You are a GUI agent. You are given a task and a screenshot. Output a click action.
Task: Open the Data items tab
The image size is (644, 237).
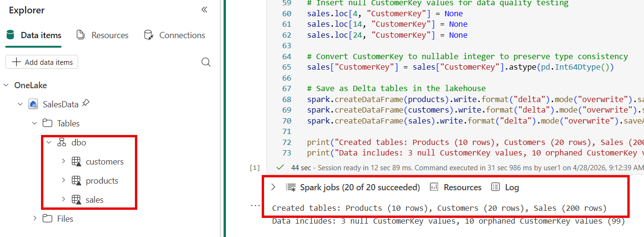(33, 35)
